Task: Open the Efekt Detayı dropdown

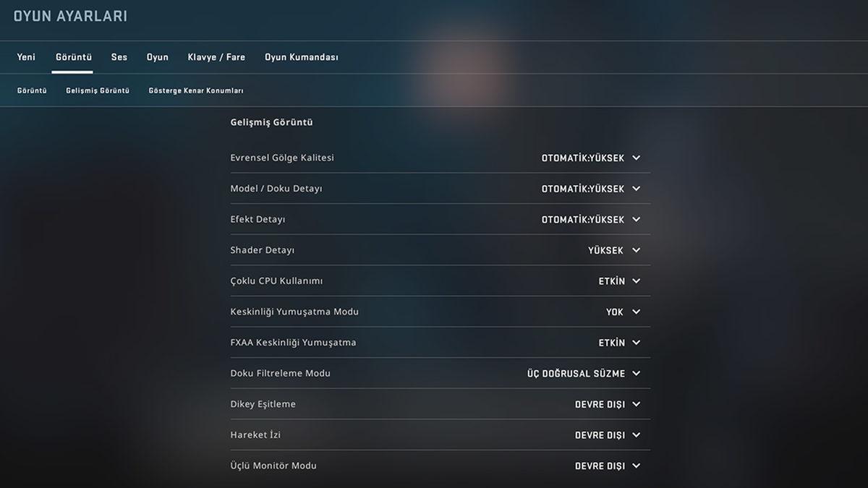Action: pyautogui.click(x=590, y=220)
